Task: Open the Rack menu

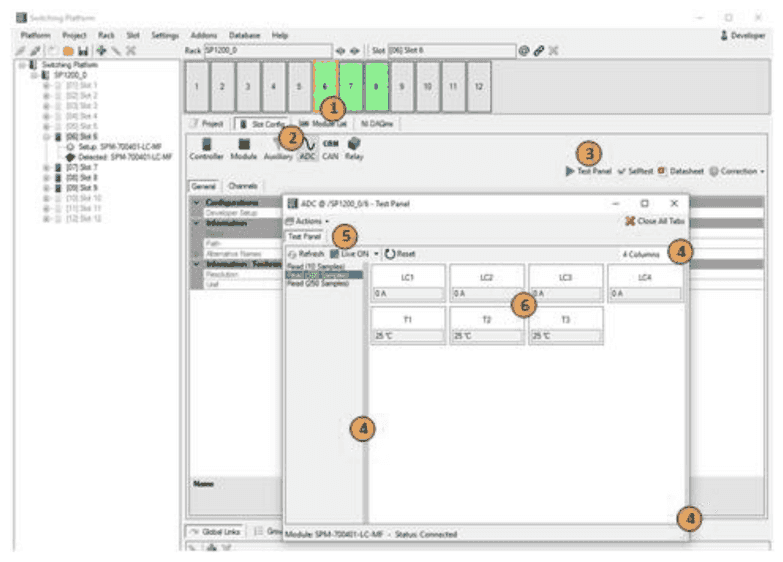Action: [106, 35]
